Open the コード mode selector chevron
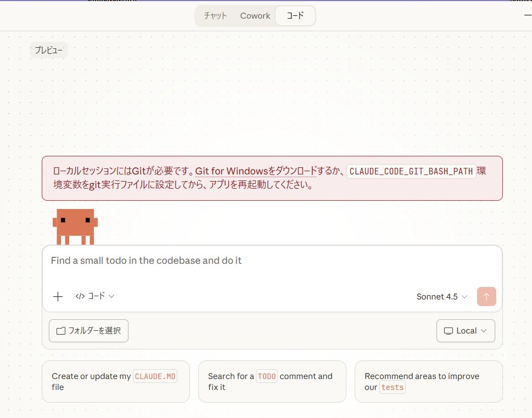The height and width of the screenshot is (418, 532). click(x=110, y=296)
